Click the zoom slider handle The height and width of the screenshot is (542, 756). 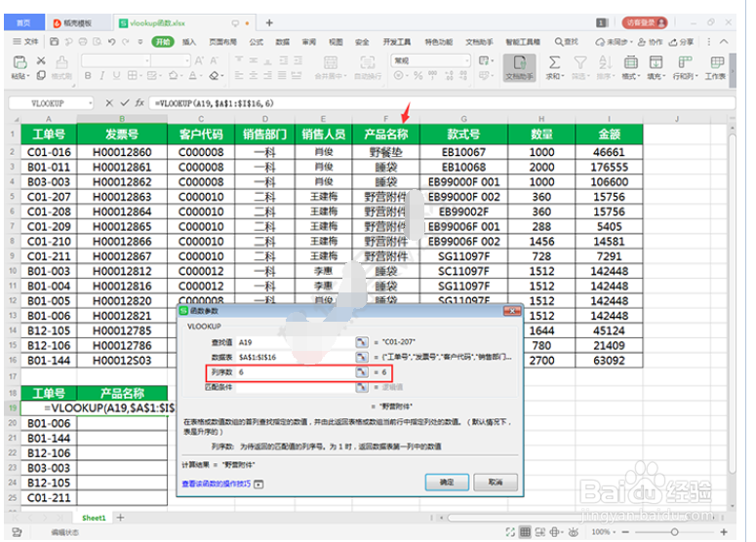(x=674, y=532)
